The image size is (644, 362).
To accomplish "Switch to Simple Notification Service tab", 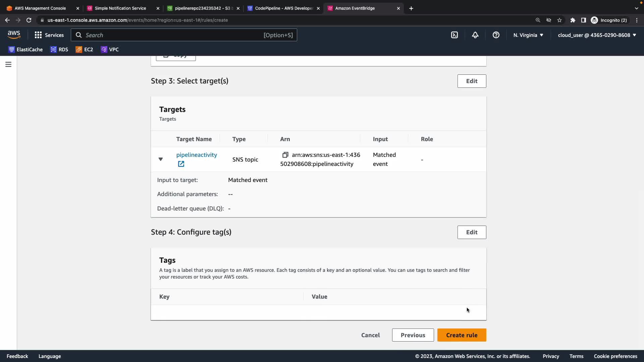I will (x=120, y=8).
